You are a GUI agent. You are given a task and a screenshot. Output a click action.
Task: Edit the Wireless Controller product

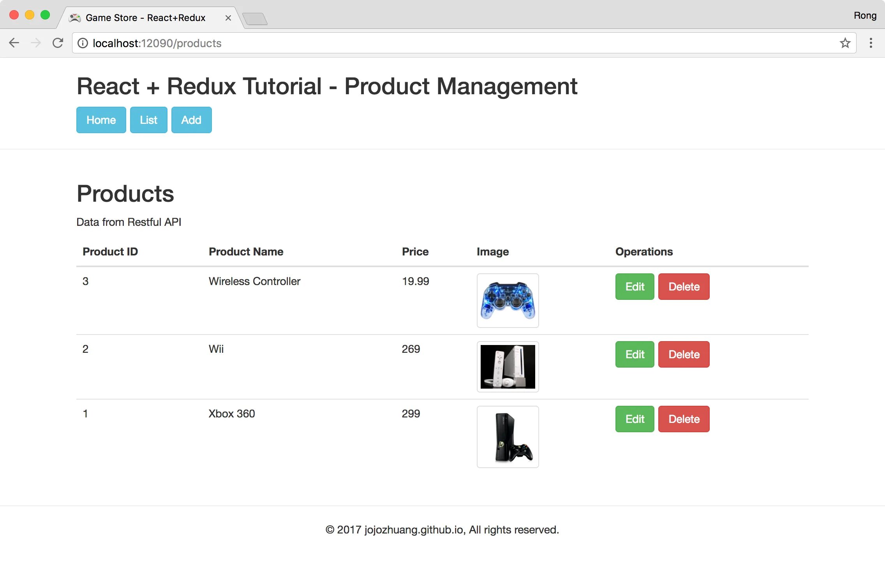(x=635, y=287)
